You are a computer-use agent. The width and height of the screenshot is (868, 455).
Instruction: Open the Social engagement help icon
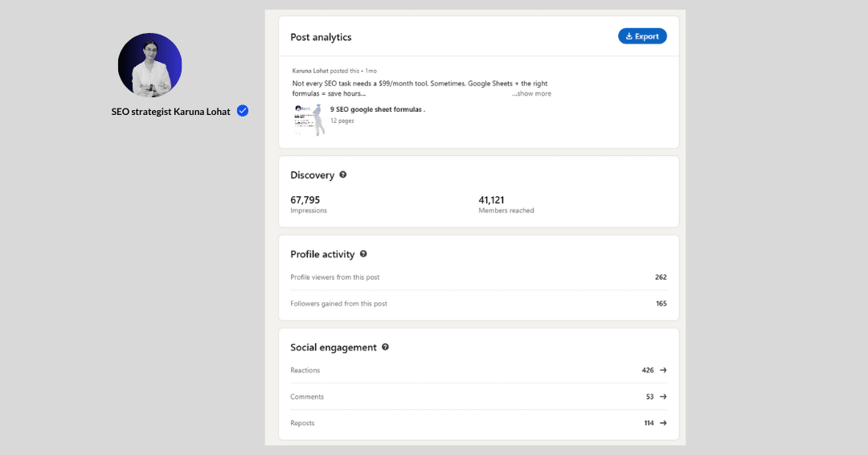point(386,347)
